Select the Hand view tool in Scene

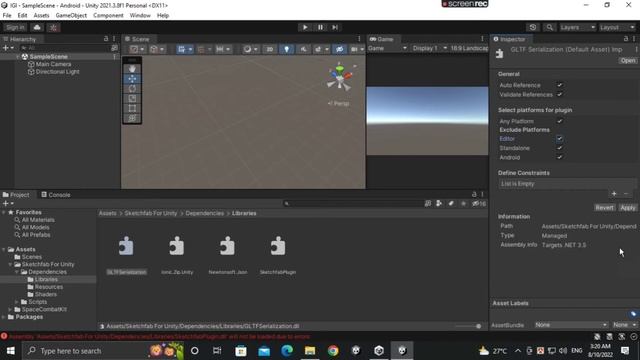(132, 69)
